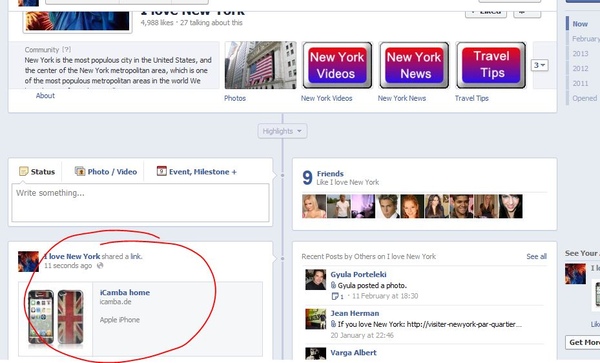Click the 11 seconds ago timestamp

click(68, 266)
